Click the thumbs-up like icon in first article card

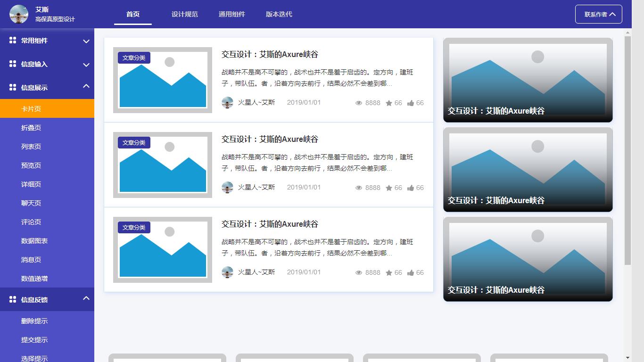pyautogui.click(x=411, y=103)
